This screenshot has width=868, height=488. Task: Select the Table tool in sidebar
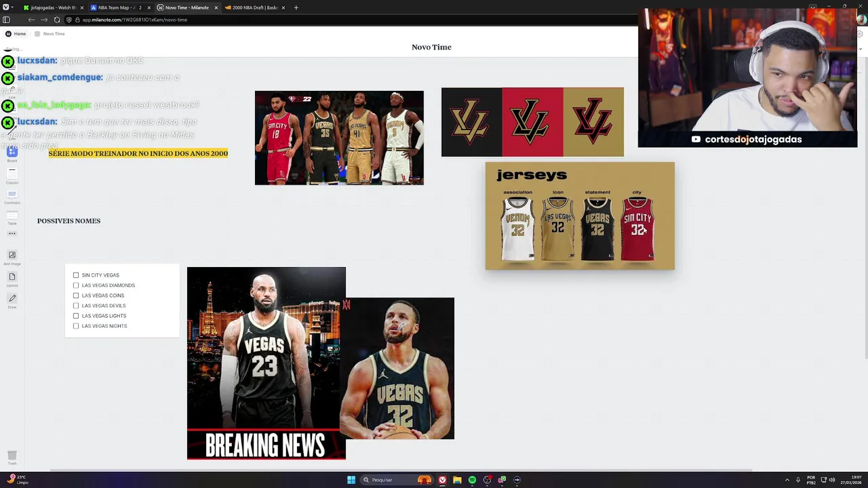tap(12, 218)
